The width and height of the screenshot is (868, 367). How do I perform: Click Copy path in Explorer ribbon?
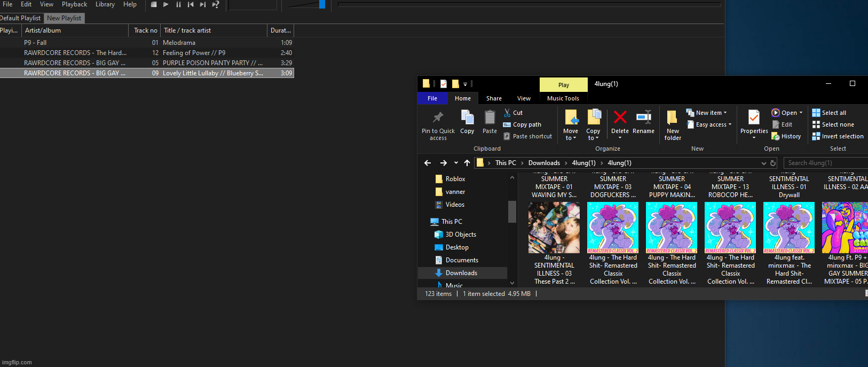click(x=522, y=124)
